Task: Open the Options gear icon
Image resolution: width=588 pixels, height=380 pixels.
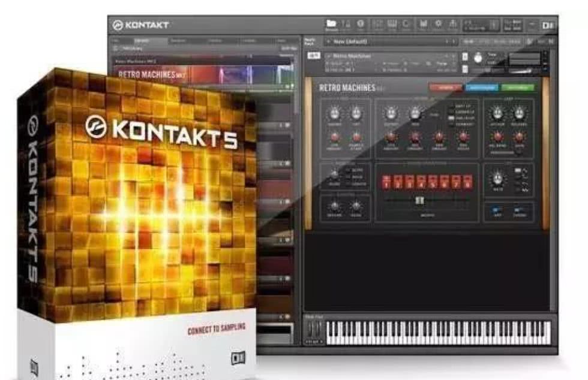Action: [438, 25]
